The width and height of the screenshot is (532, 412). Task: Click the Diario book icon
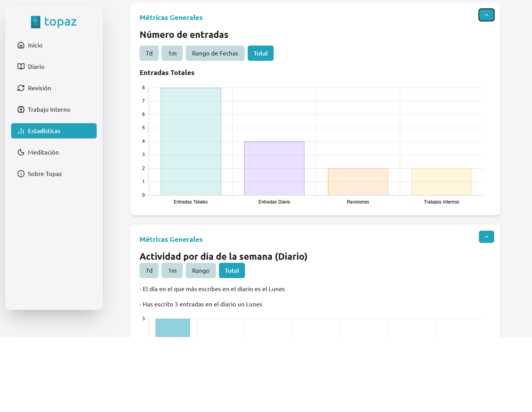click(21, 67)
